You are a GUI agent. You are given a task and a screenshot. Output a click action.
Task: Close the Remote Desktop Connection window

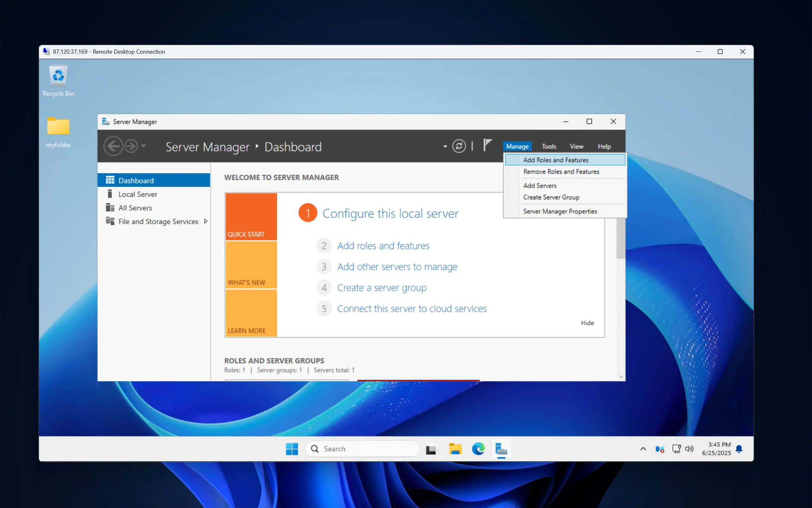tap(743, 52)
